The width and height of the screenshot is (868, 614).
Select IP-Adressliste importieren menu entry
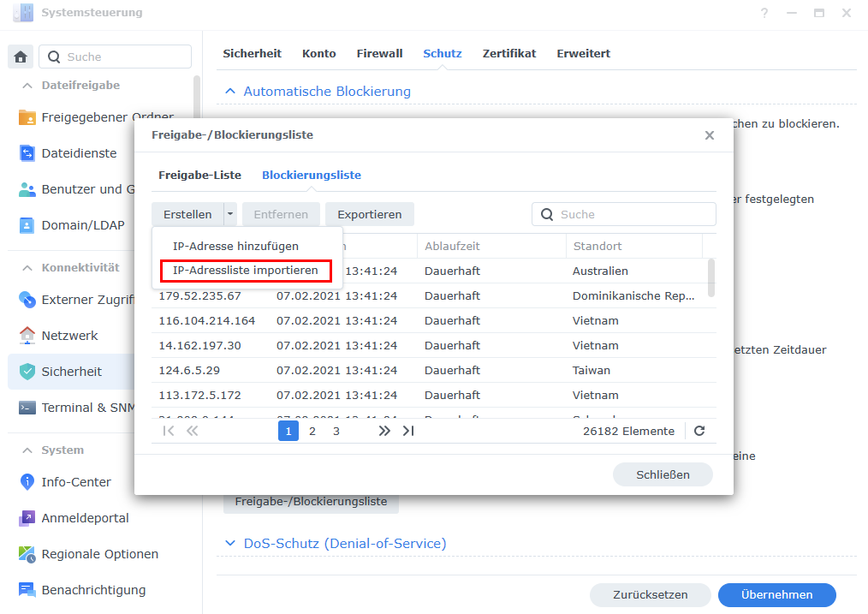[246, 271]
